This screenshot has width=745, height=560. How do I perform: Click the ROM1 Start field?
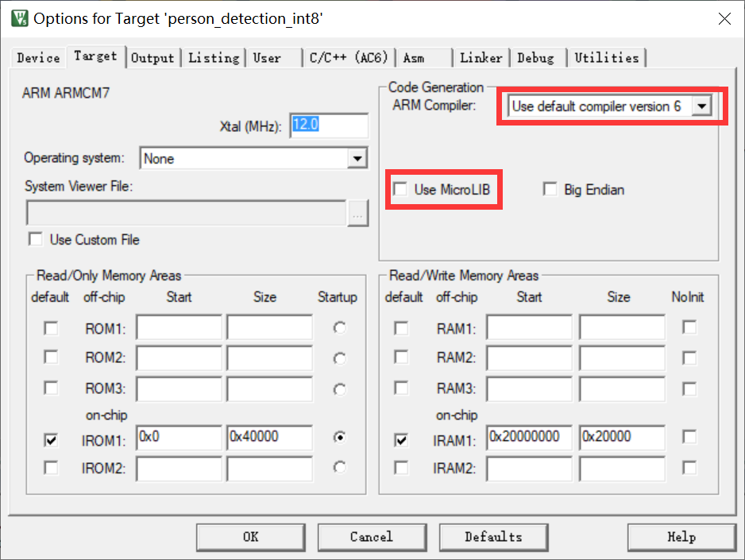(x=179, y=326)
